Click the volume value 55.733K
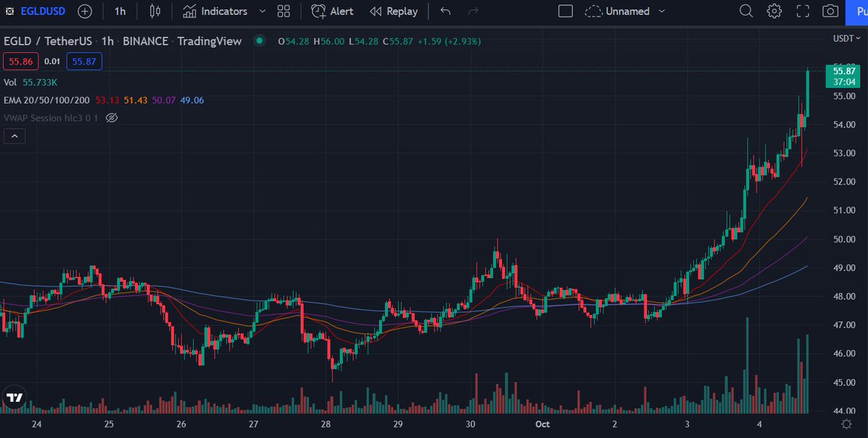Viewport: 868px width, 438px height. (x=40, y=83)
